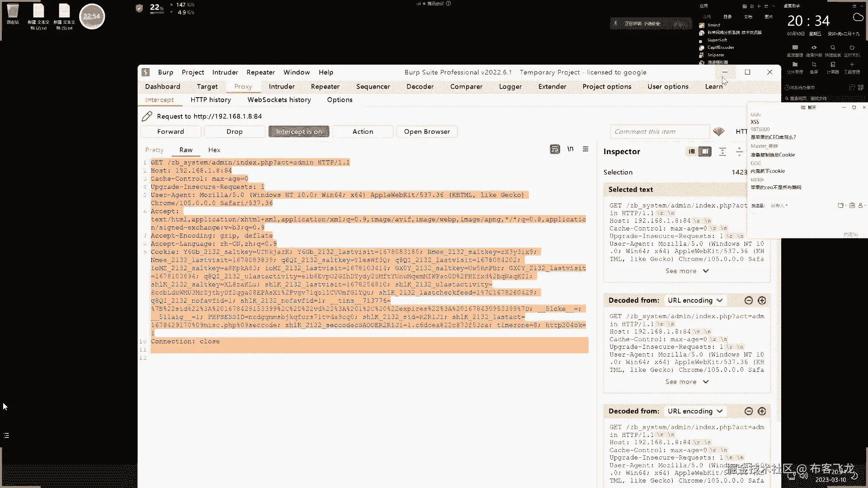This screenshot has height=488, width=868.
Task: Toggle the Intercept is on button
Action: click(x=299, y=131)
